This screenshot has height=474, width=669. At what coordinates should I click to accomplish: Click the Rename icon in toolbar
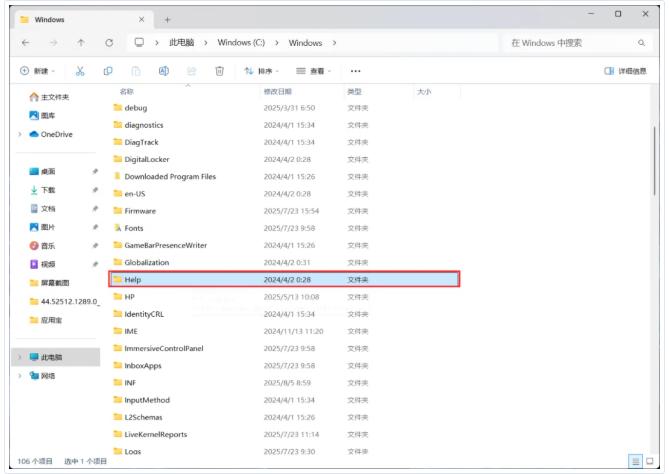pos(164,70)
